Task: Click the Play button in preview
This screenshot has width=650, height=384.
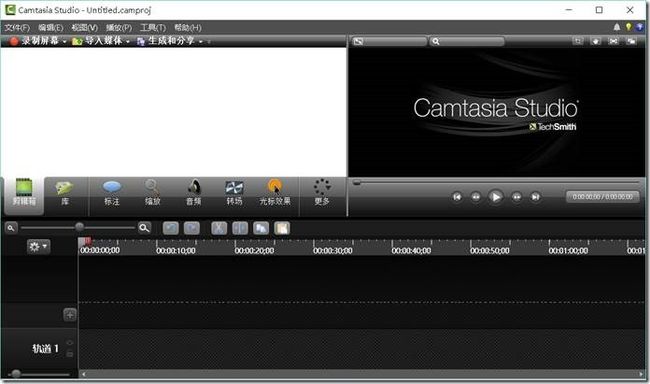Action: pos(496,197)
